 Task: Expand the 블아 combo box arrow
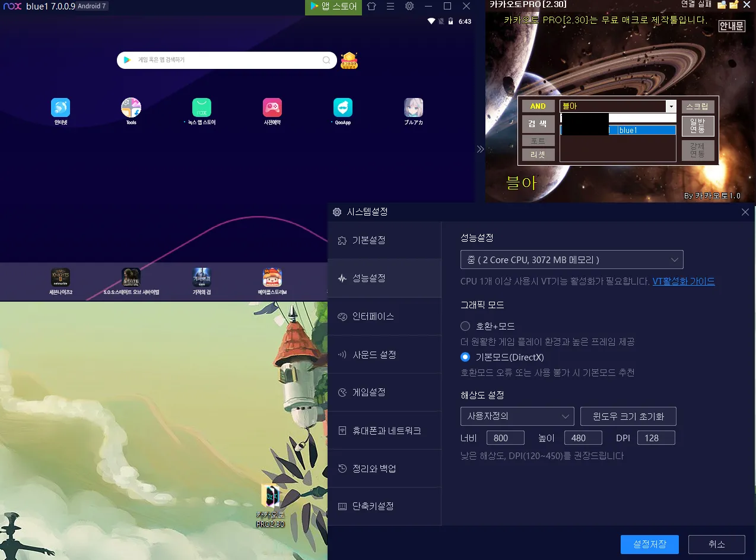tap(671, 106)
